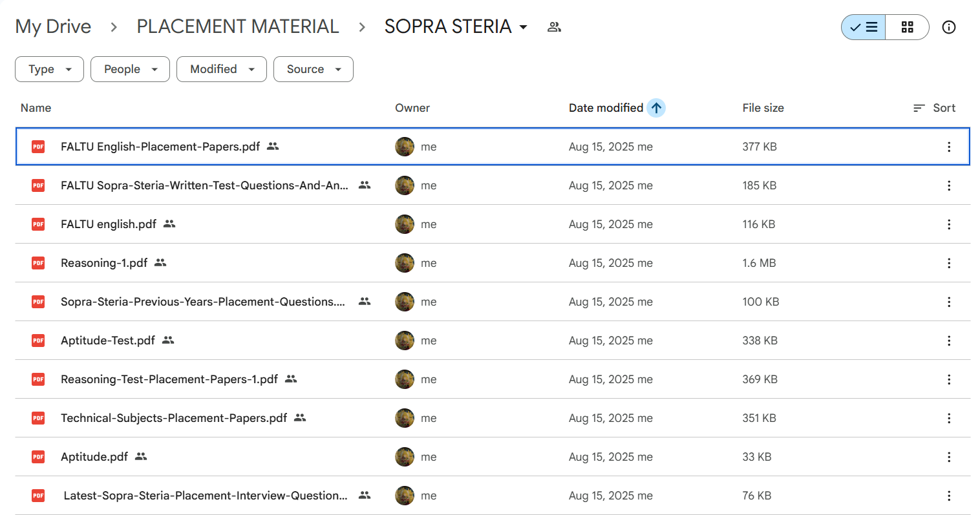The height and width of the screenshot is (515, 980).
Task: Click shared icon next to Reasoning-1.pdf
Action: (160, 262)
